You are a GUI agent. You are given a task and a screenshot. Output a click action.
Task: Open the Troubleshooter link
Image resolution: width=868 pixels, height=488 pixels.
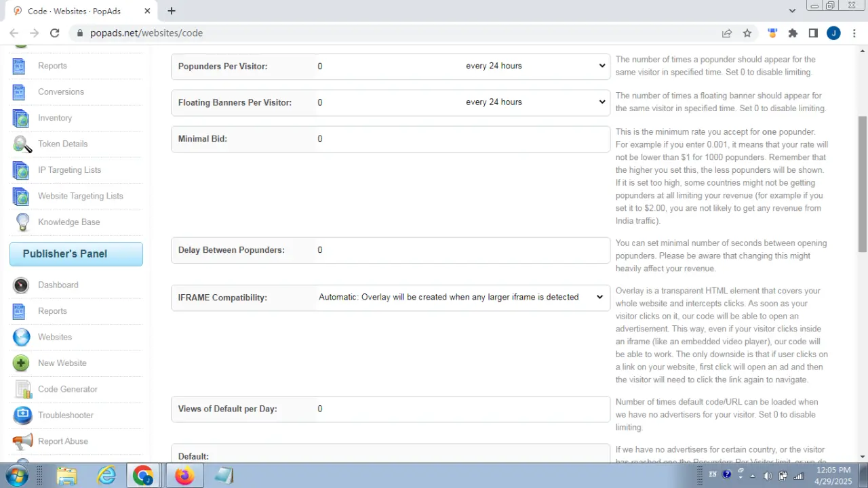tap(65, 415)
